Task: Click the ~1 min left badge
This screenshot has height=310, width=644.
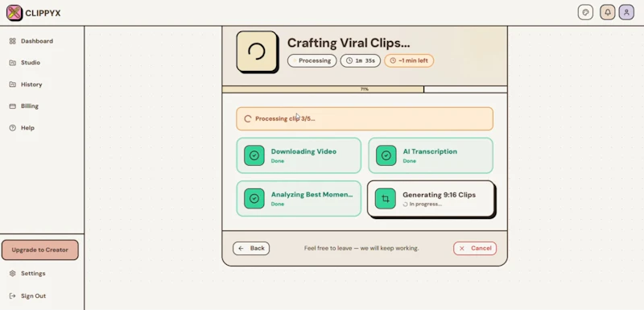Action: pos(409,60)
